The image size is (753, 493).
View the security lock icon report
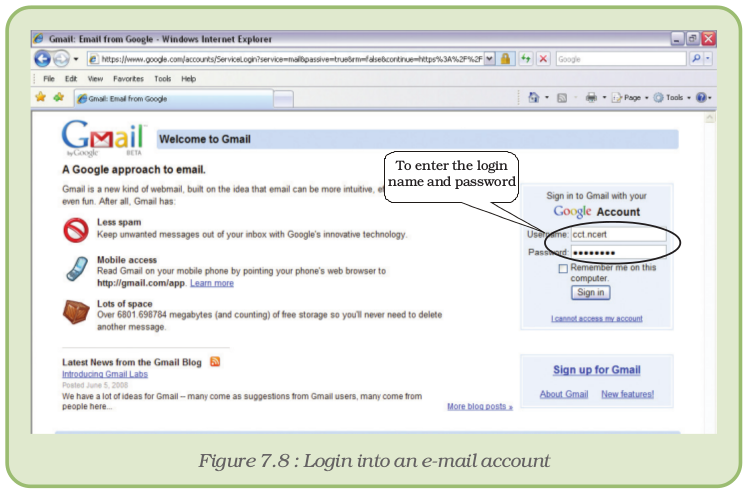click(505, 59)
